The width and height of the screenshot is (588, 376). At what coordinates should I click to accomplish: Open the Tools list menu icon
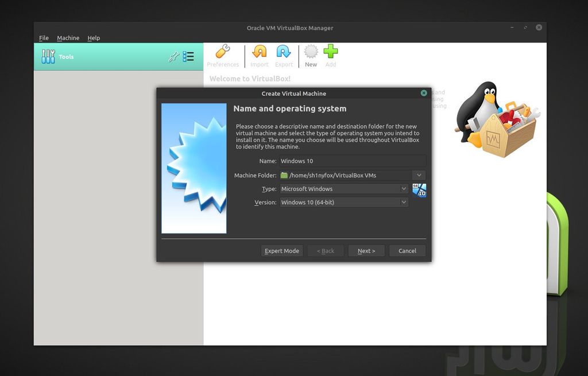[x=188, y=57]
